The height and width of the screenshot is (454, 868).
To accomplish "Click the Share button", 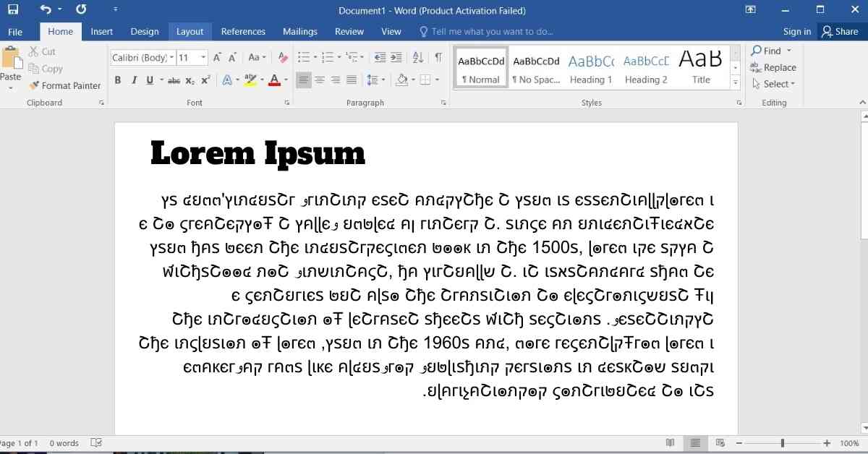I will coord(839,32).
